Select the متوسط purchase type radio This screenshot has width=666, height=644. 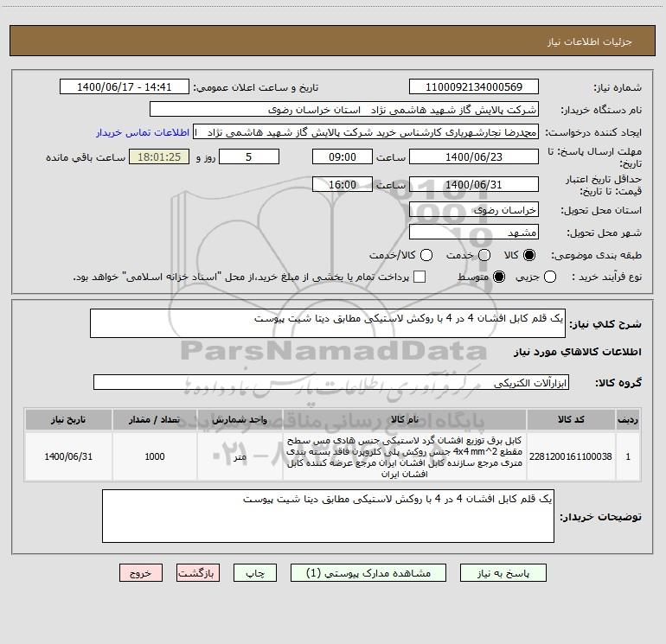(499, 277)
